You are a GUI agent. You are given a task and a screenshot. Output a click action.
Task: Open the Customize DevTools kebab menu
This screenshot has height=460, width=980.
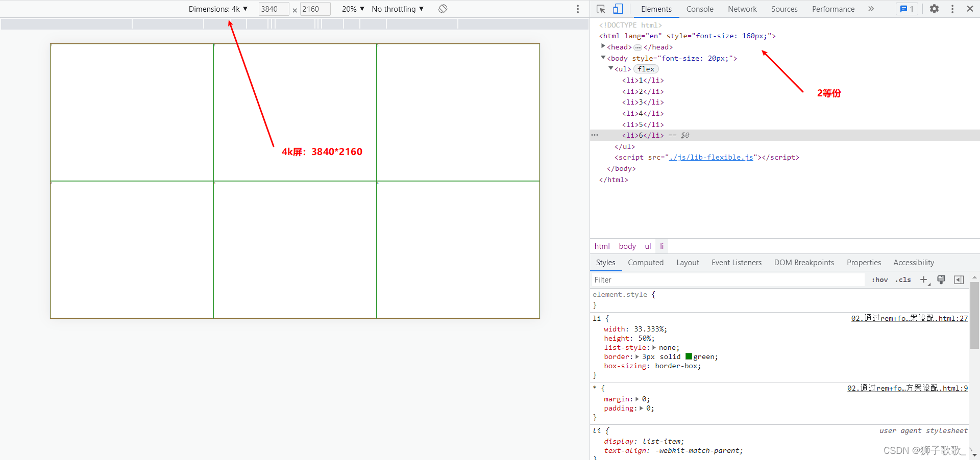(952, 9)
